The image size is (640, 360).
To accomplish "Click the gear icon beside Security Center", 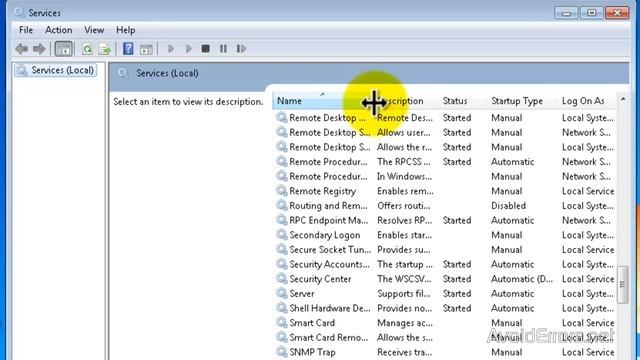I will click(282, 279).
